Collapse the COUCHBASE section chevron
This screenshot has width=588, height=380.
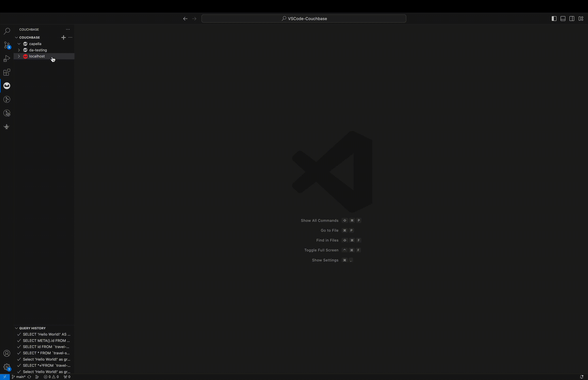click(x=16, y=37)
